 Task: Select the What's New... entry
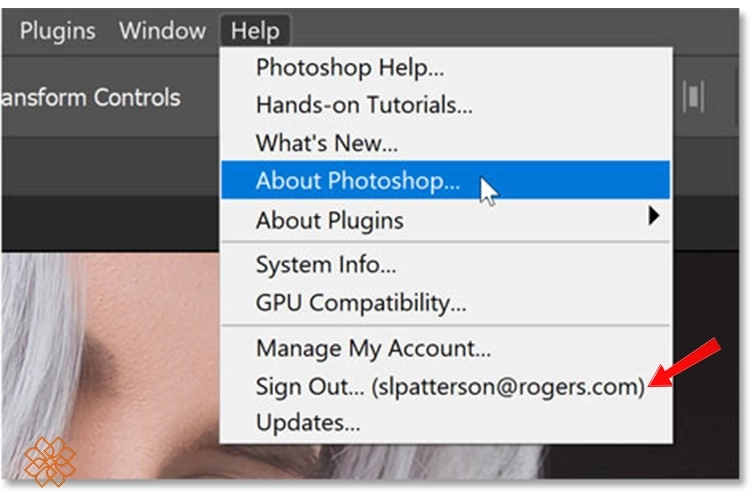pos(445,143)
